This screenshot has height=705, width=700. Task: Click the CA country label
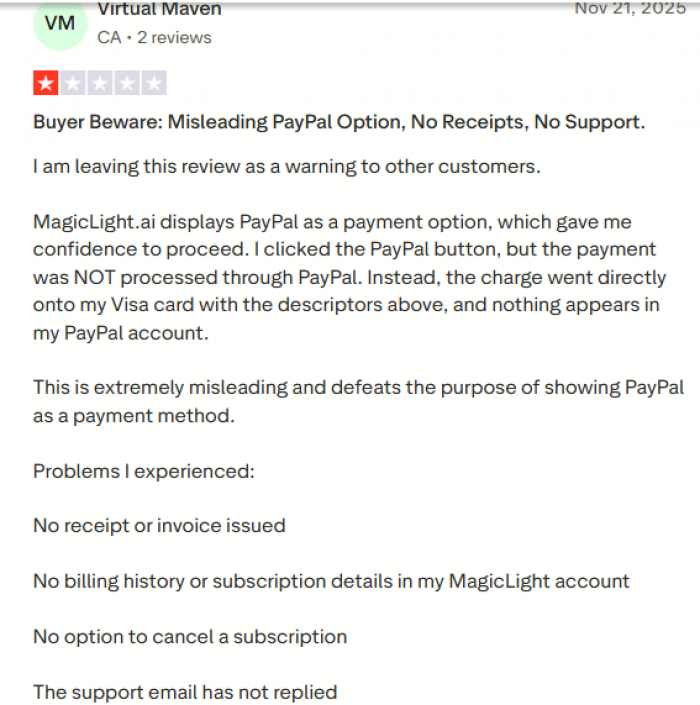click(x=109, y=38)
